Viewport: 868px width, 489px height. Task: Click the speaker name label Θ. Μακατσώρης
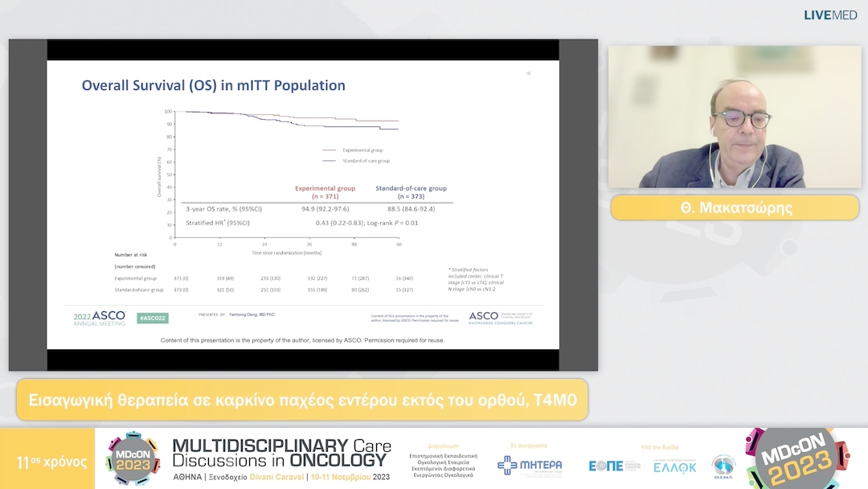(x=735, y=208)
